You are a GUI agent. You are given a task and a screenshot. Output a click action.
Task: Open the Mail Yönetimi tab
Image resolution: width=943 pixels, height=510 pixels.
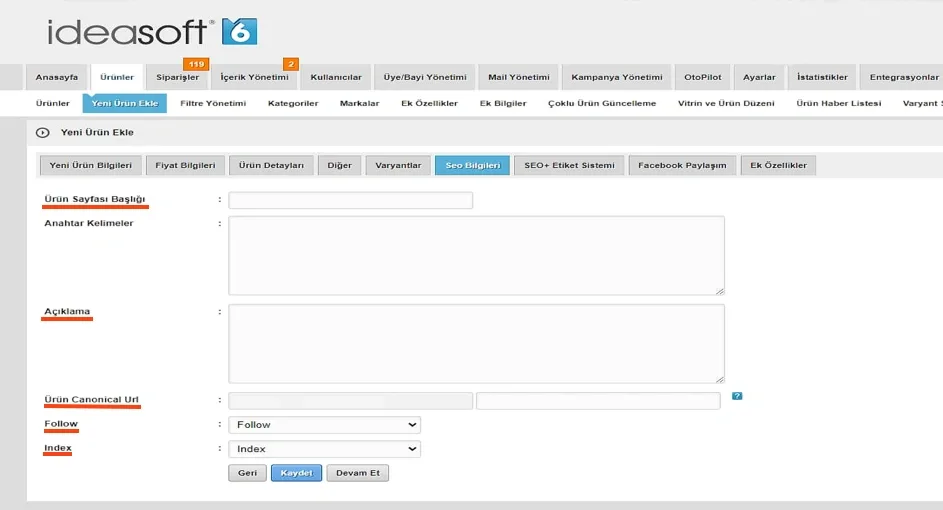pyautogui.click(x=519, y=77)
